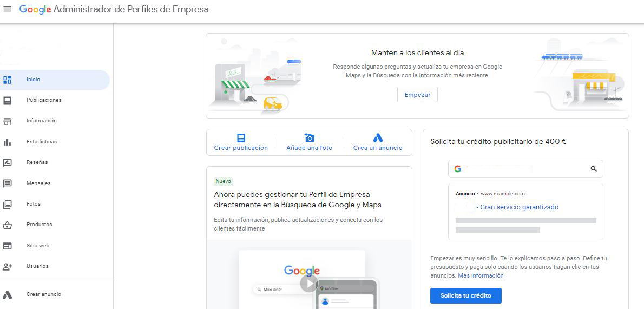Click the Información storefront icon

pos(8,121)
